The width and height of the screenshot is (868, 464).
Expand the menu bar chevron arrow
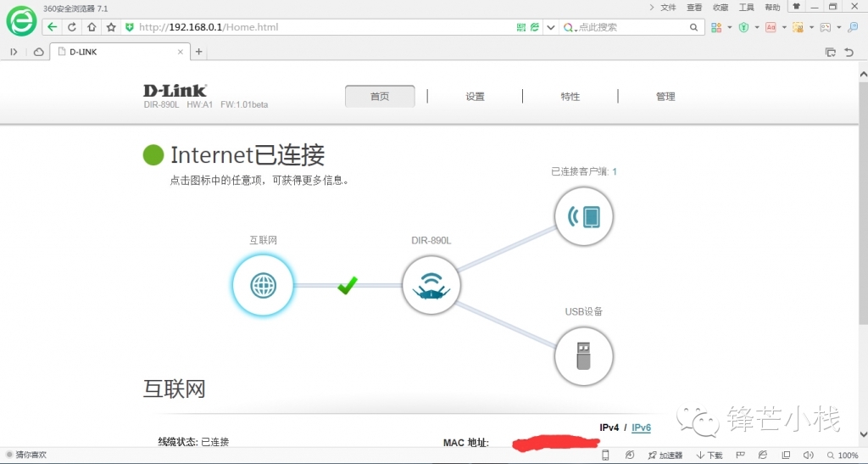point(652,7)
